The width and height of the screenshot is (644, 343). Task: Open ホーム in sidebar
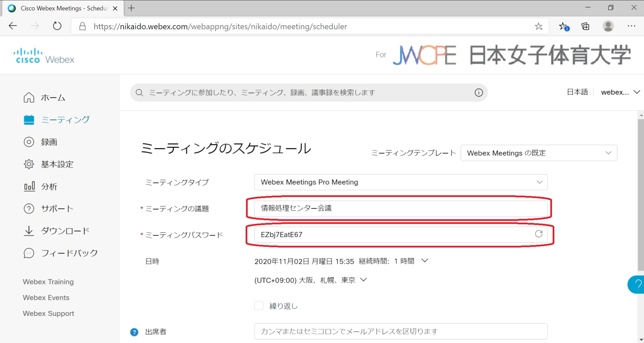44,97
